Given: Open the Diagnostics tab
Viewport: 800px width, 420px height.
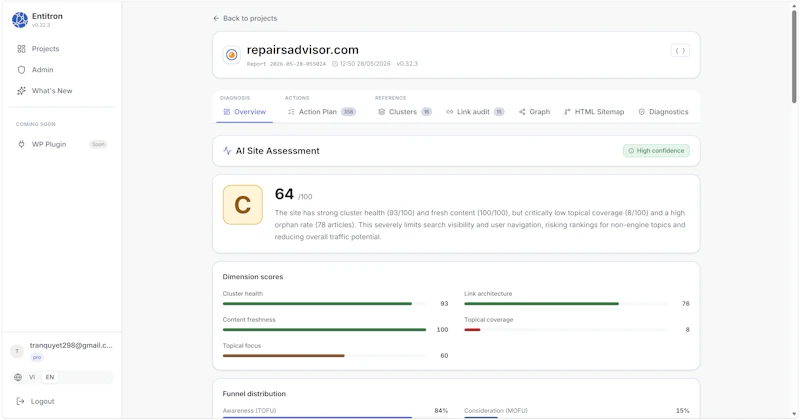Looking at the screenshot, I should click(663, 112).
